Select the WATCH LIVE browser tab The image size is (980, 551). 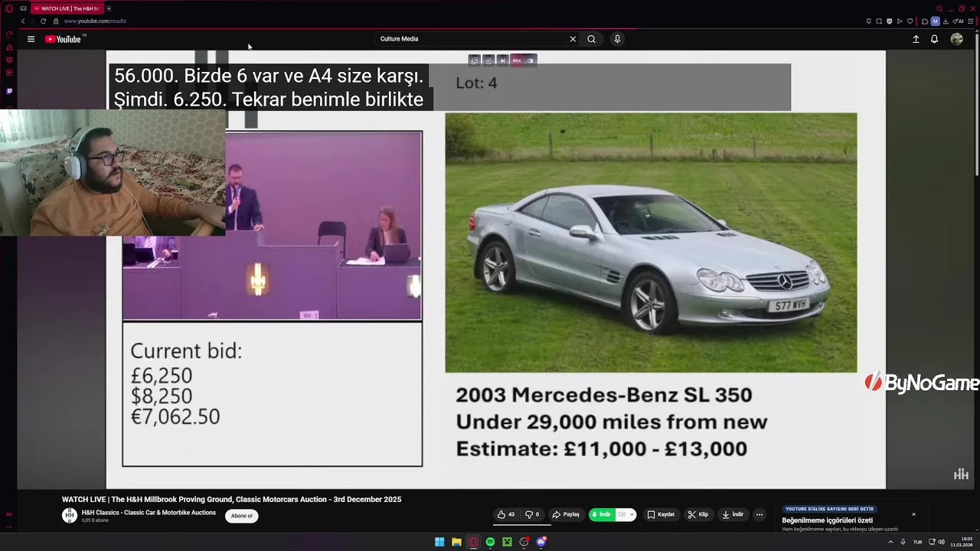click(67, 8)
